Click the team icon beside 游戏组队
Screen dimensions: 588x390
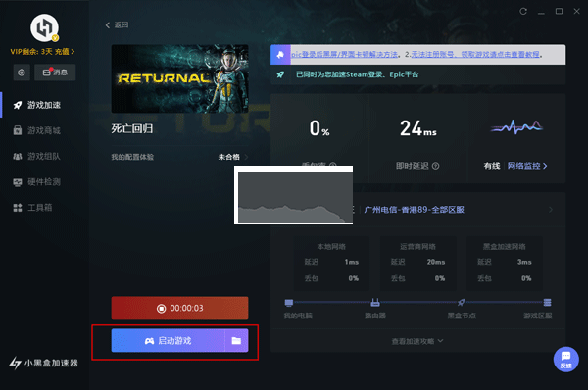(x=18, y=157)
